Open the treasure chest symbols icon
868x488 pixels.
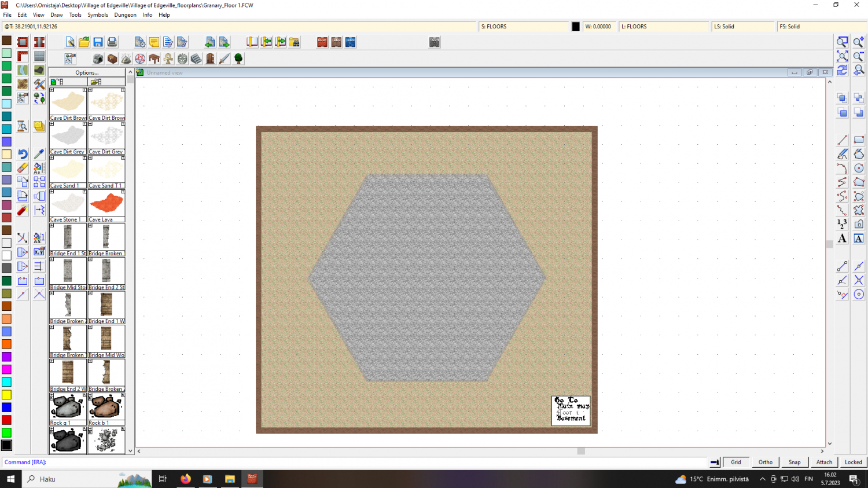[112, 59]
